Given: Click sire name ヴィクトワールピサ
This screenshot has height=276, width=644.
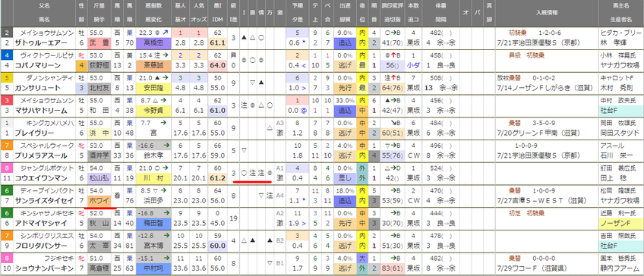Looking at the screenshot, I should (48, 56).
